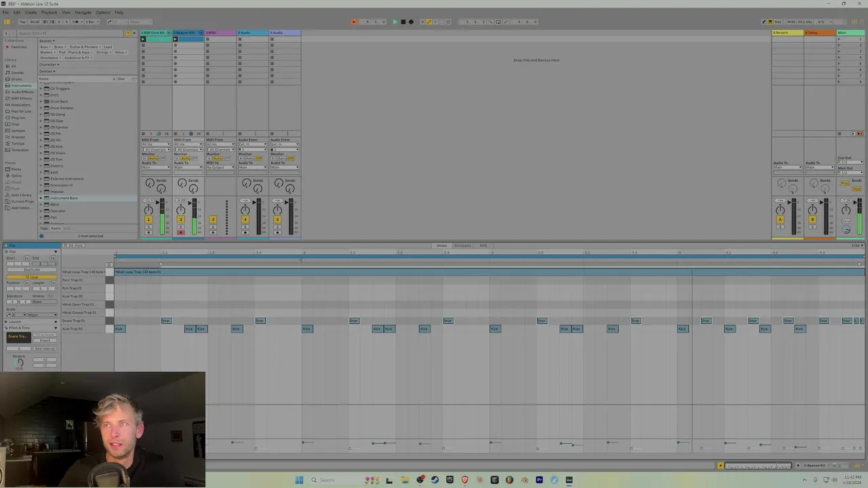Select Granulator III in the instruments list
The width and height of the screenshot is (868, 488).
pyautogui.click(x=61, y=185)
